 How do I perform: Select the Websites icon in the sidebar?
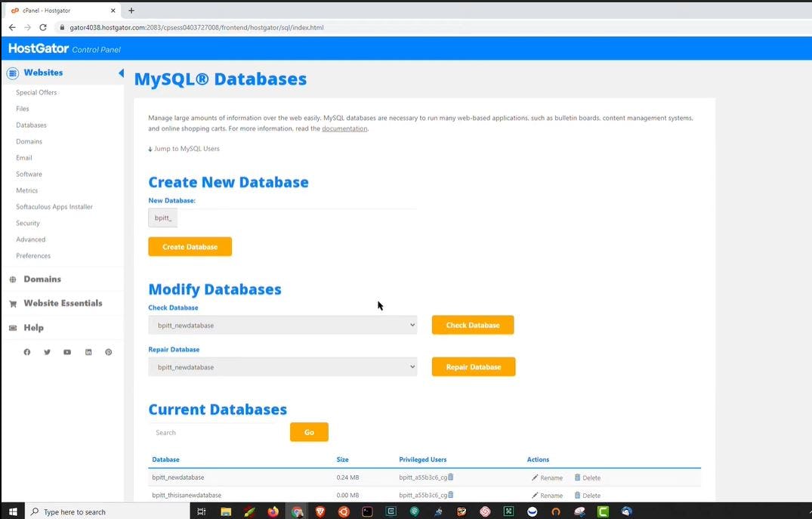coord(12,73)
